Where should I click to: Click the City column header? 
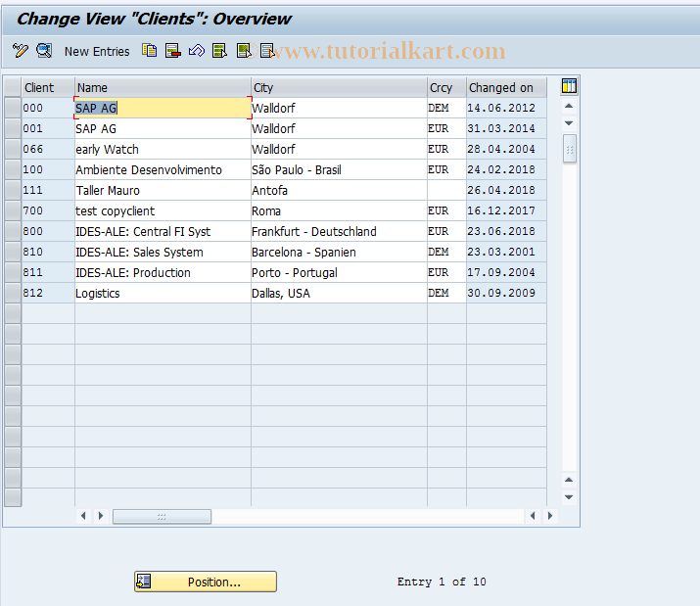(339, 87)
